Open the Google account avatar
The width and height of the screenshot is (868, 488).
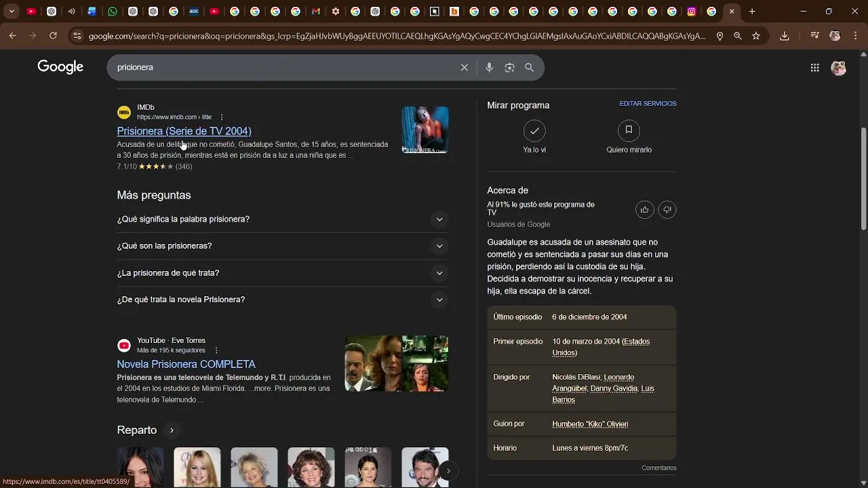pyautogui.click(x=839, y=68)
